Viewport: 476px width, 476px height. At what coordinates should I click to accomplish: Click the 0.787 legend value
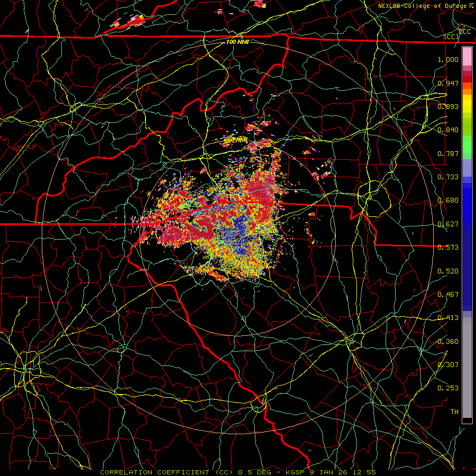tap(448, 153)
